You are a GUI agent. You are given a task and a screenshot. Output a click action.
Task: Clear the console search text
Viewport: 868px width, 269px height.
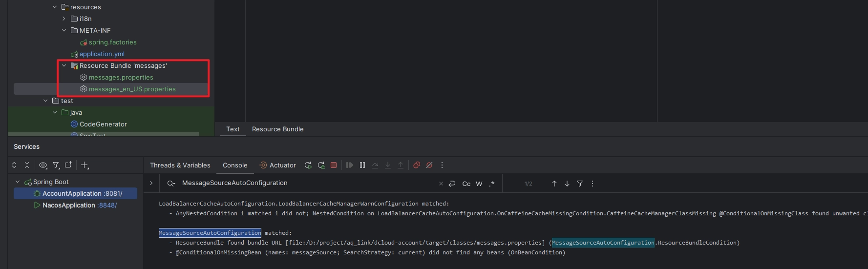pos(441,184)
